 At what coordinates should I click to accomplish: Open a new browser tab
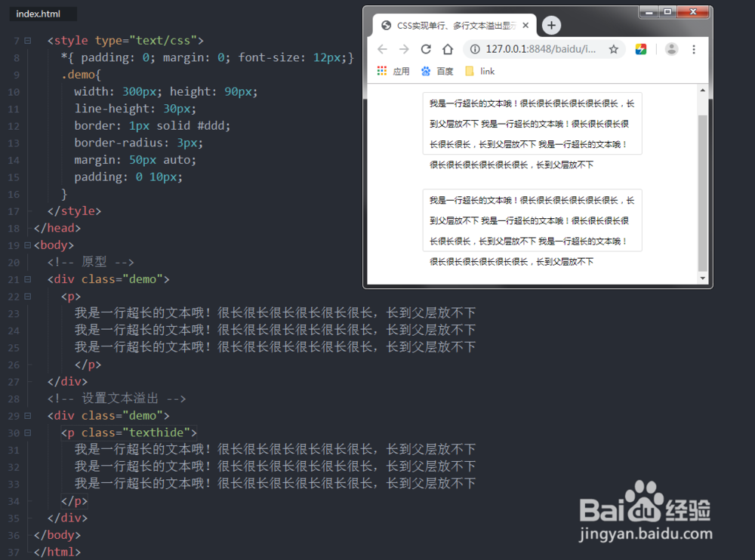click(x=551, y=25)
